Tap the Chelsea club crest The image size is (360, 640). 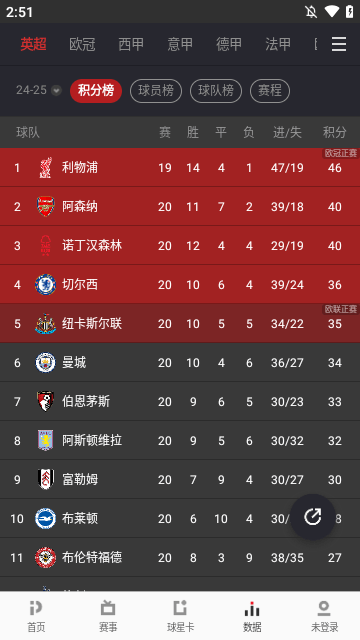pos(45,284)
